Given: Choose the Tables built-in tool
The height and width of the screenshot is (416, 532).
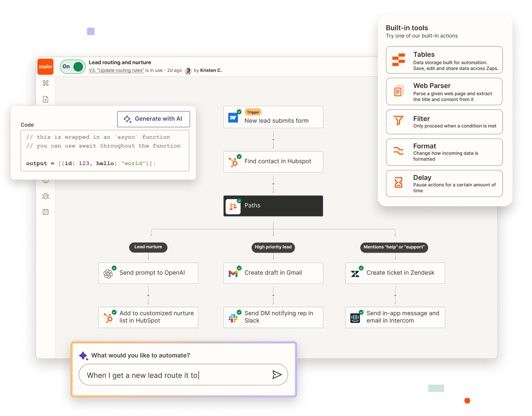Looking at the screenshot, I should point(444,60).
